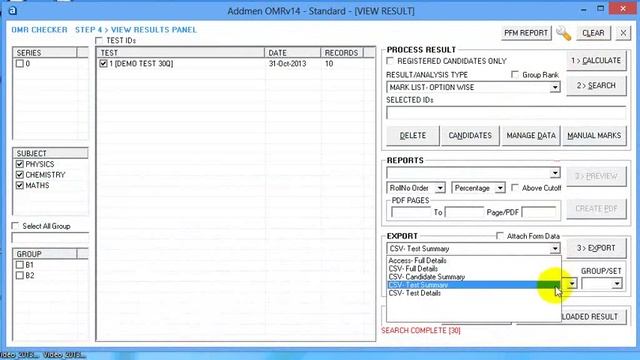Toggle the Group Rank checkbox

point(515,75)
